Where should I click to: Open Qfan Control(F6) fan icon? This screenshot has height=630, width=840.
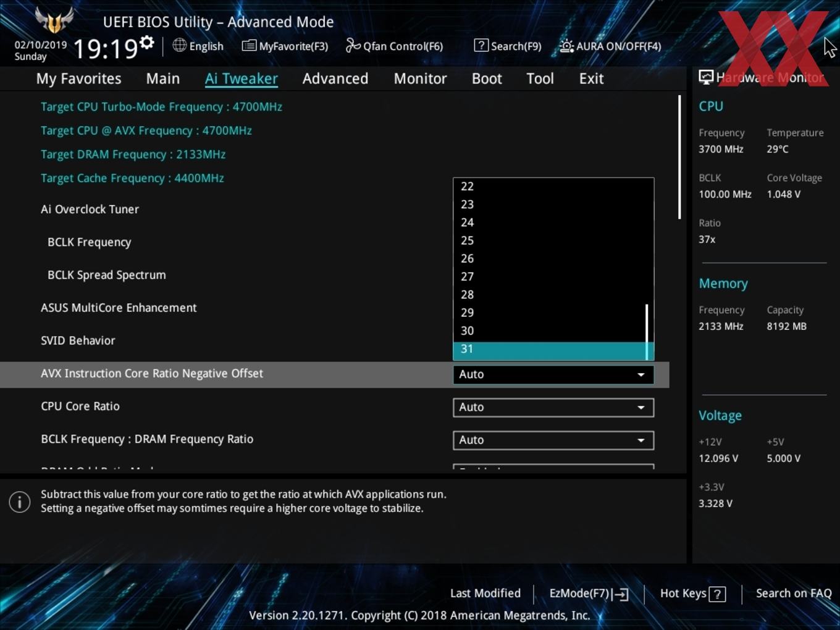[353, 45]
